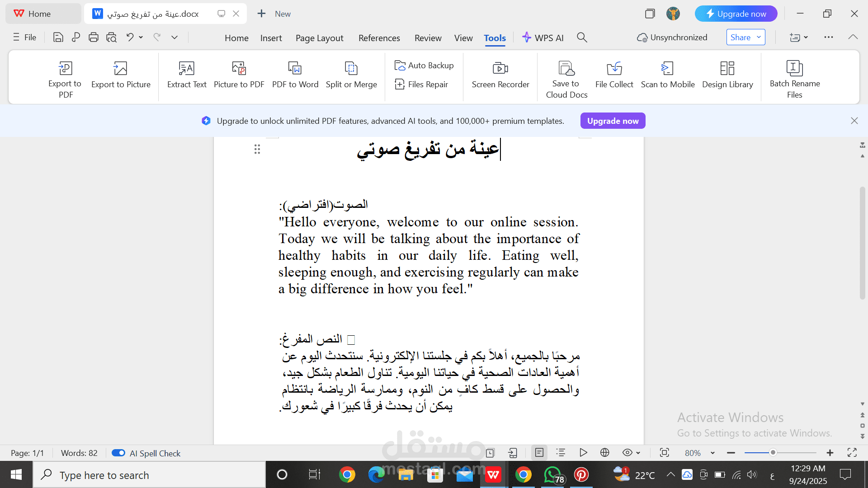The image size is (868, 488).
Task: Open the 80% zoom level dropdown
Action: pyautogui.click(x=712, y=453)
